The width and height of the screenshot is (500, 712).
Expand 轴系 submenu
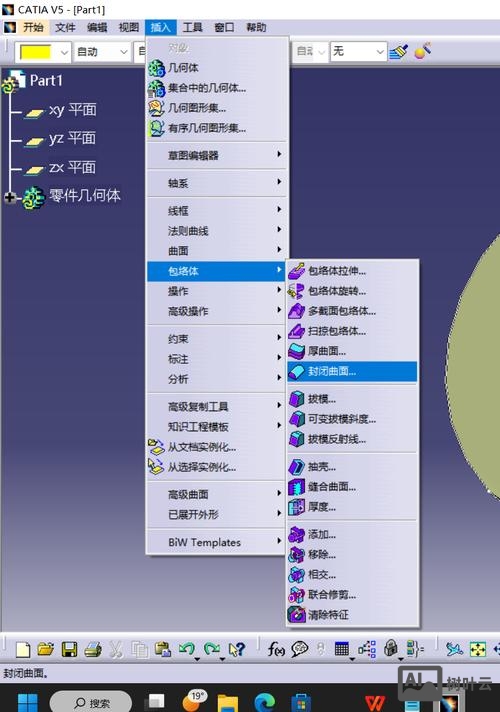tap(217, 183)
